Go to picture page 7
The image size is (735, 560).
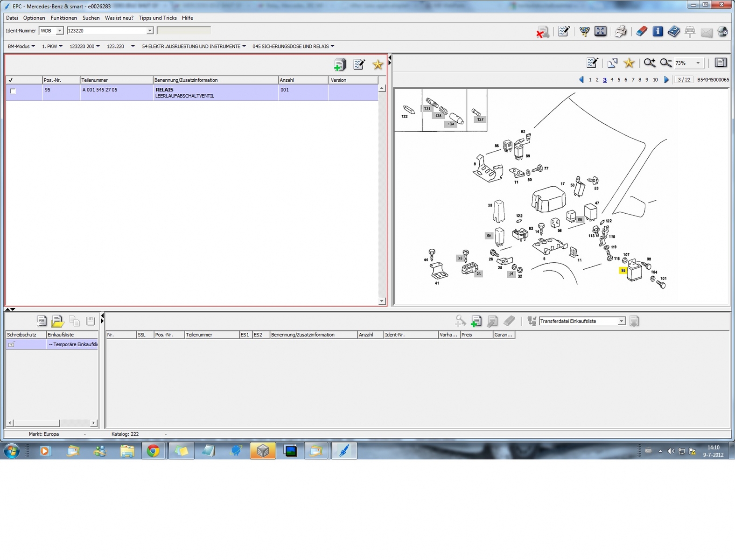[x=633, y=80]
